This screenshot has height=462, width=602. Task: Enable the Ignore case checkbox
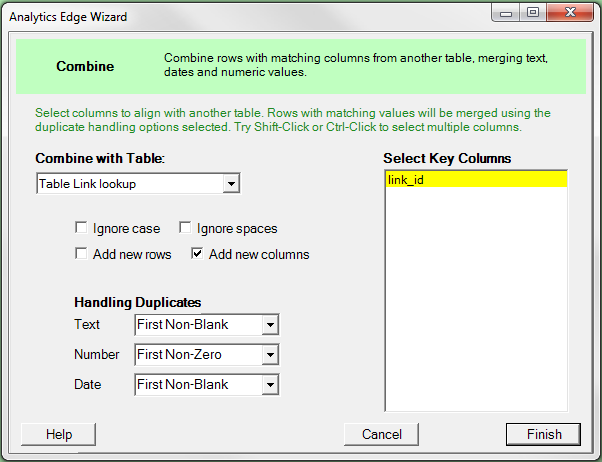(x=81, y=229)
